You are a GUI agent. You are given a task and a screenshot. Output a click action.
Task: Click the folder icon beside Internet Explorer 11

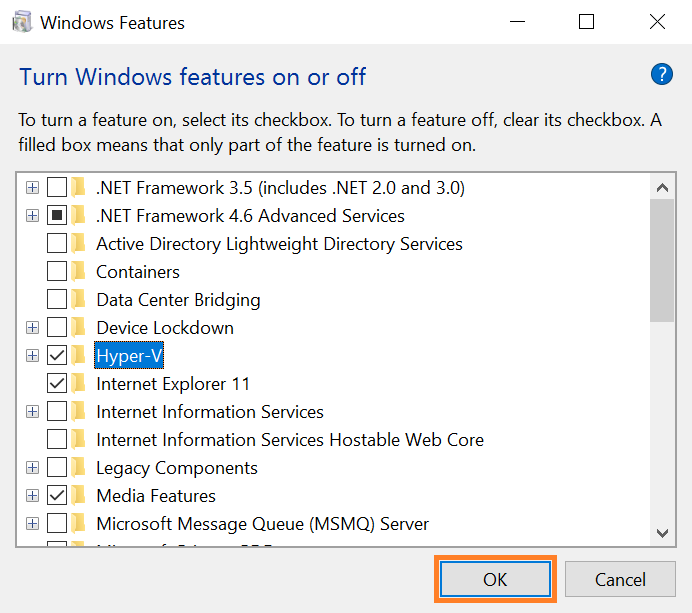point(79,384)
